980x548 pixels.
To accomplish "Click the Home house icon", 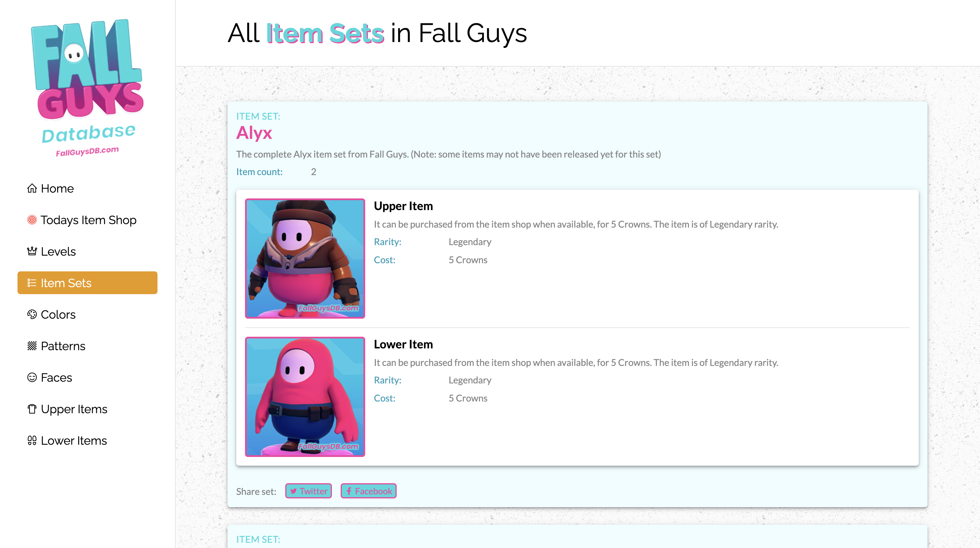I will point(32,189).
